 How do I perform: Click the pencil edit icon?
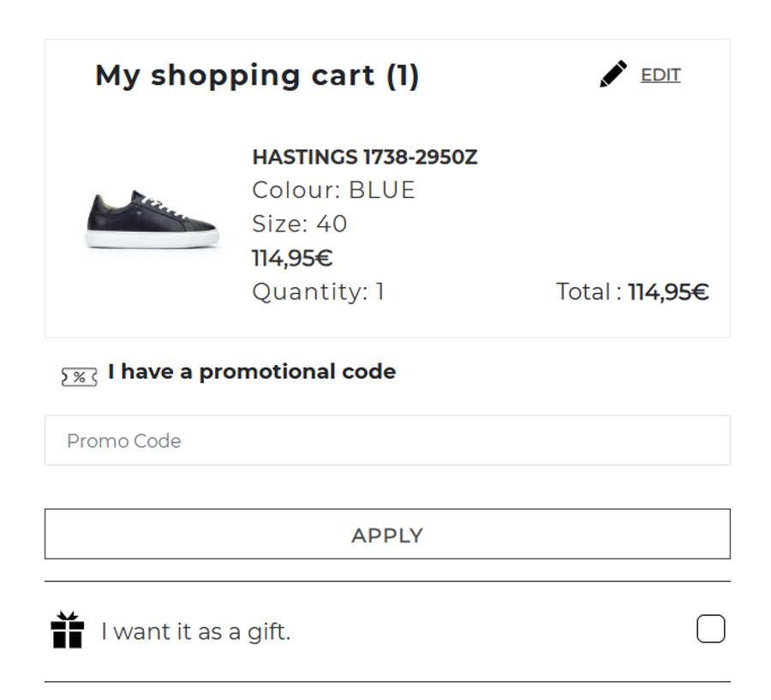(x=613, y=75)
